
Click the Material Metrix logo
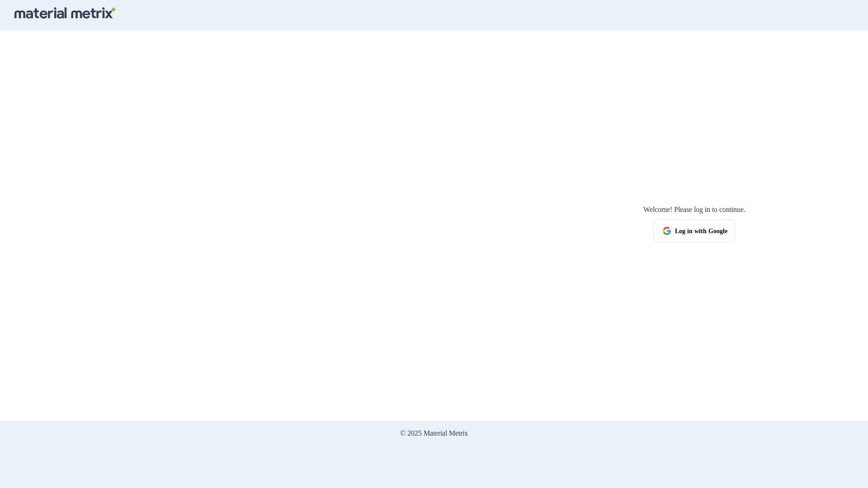[x=65, y=13]
